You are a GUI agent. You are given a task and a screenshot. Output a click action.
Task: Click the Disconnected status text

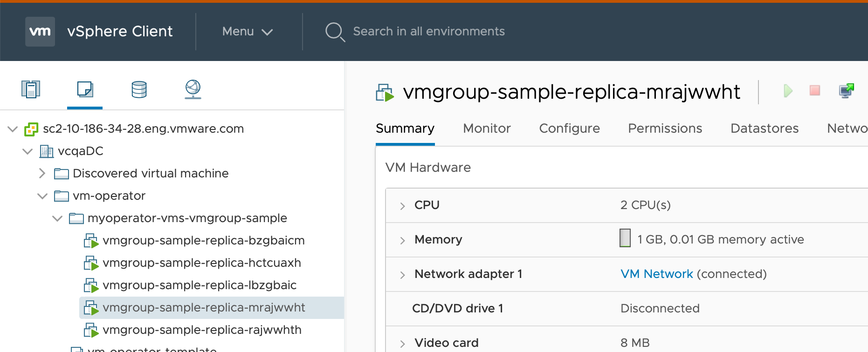click(660, 308)
